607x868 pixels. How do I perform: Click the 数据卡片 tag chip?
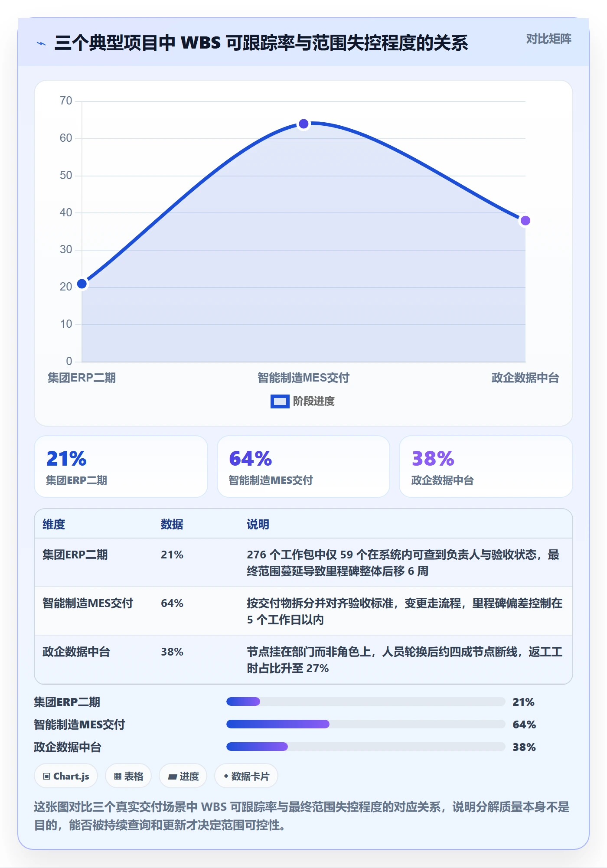pos(246,776)
